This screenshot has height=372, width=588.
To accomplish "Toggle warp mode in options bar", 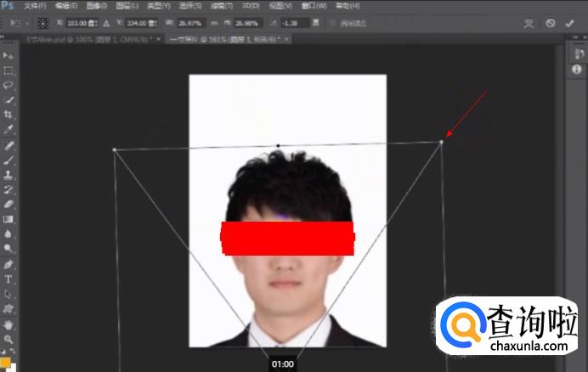I will point(529,23).
